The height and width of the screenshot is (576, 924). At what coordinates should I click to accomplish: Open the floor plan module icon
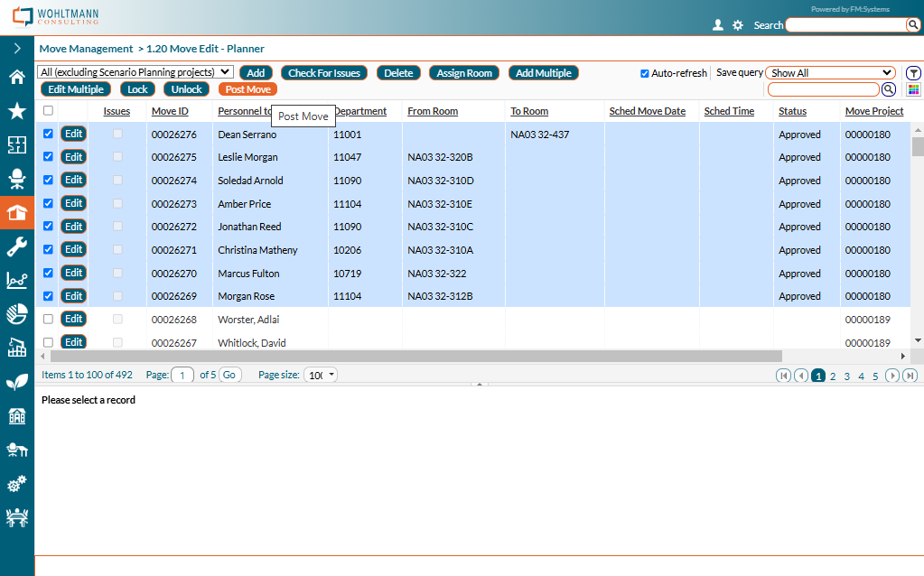16,144
